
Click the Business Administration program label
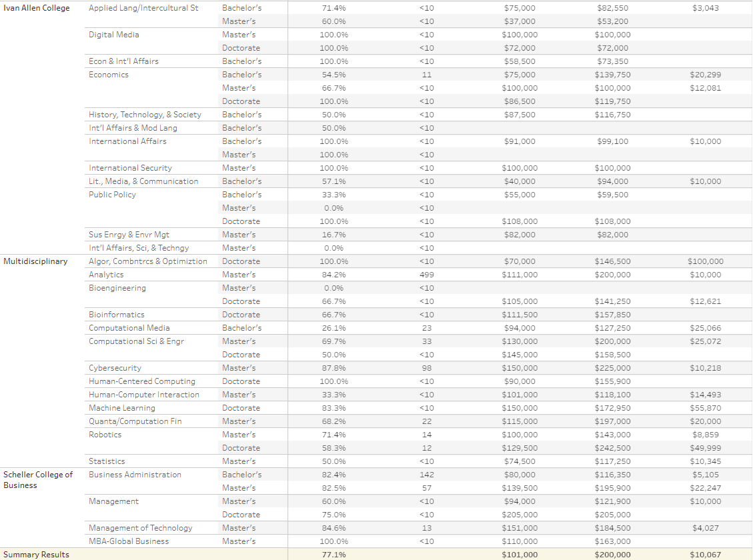(135, 475)
